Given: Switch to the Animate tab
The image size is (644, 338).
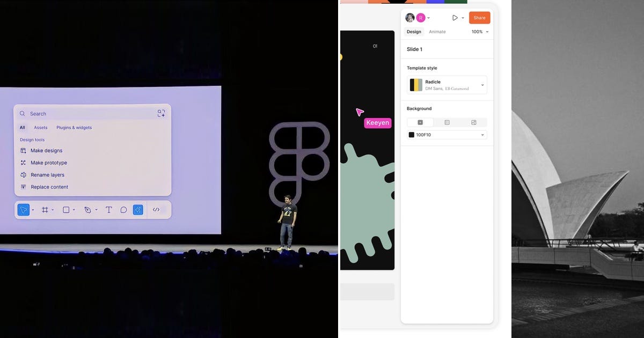Looking at the screenshot, I should (437, 32).
